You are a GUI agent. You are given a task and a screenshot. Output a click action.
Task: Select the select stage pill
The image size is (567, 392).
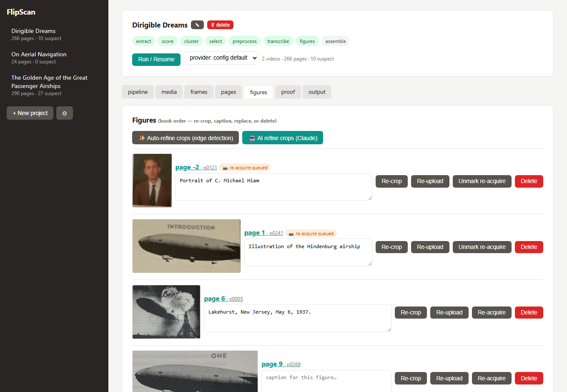pos(216,41)
